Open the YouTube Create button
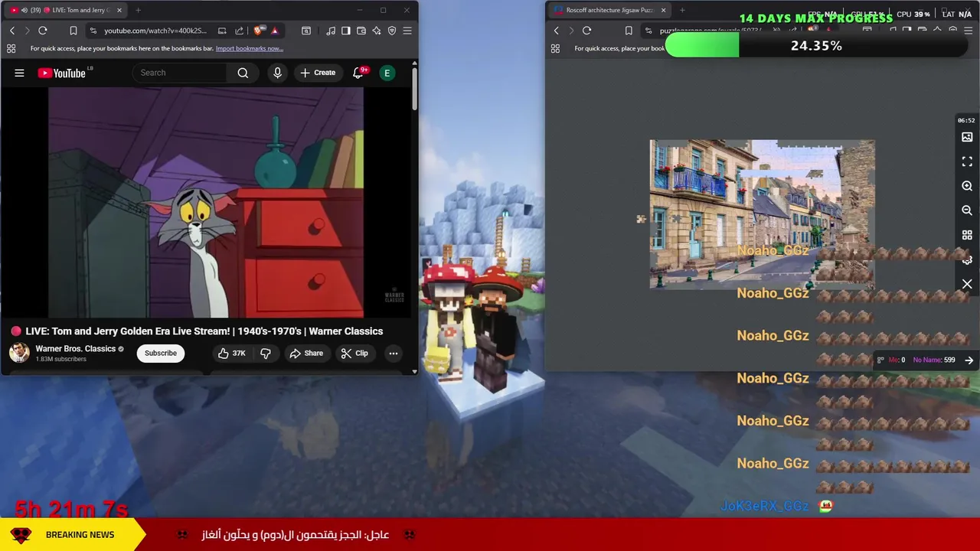This screenshot has height=551, width=980. tap(318, 73)
